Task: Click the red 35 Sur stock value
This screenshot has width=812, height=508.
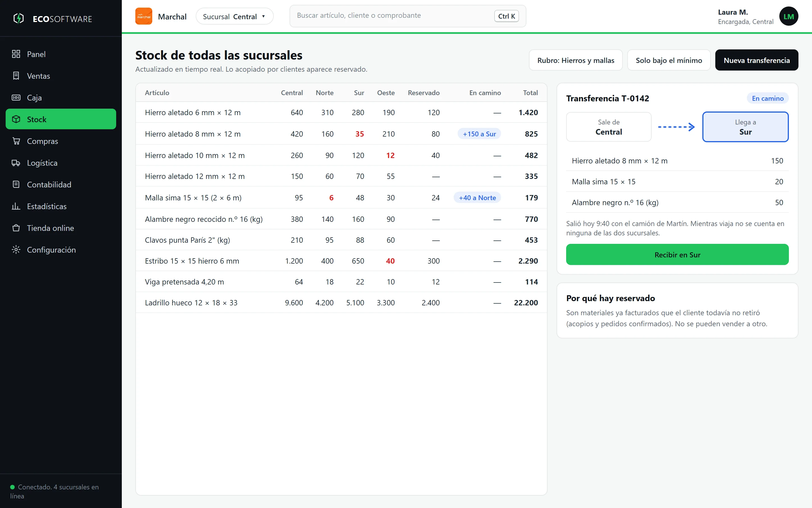Action: (359, 134)
